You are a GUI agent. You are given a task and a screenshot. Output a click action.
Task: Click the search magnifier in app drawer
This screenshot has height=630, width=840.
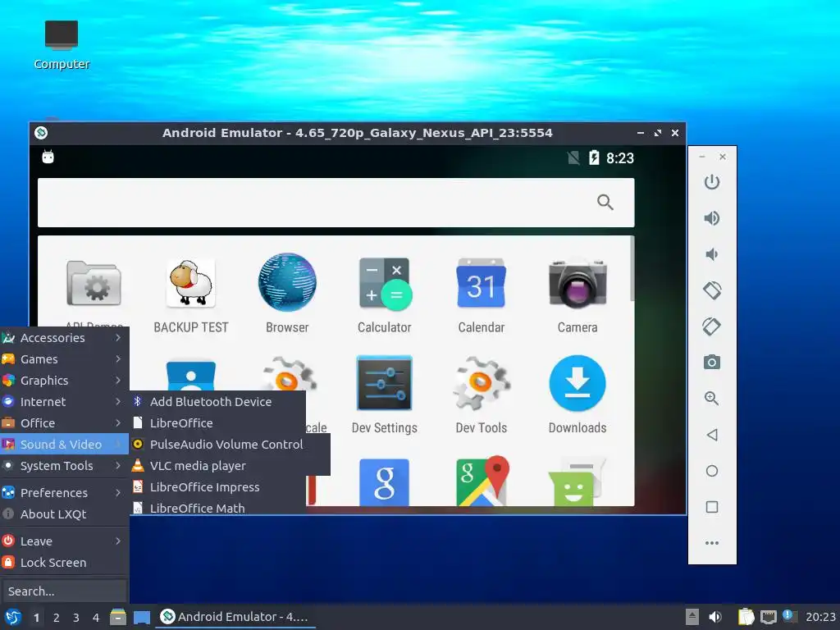pos(605,203)
